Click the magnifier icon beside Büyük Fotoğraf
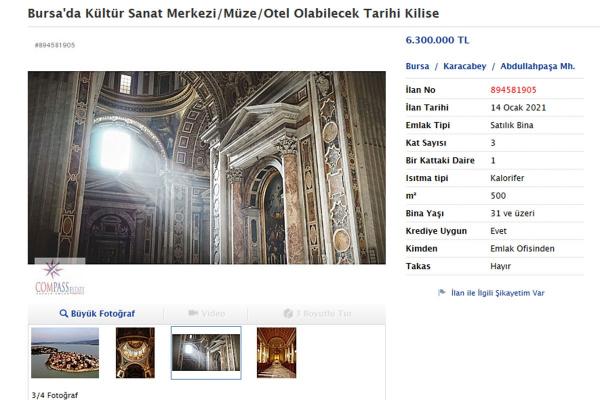This screenshot has width=600, height=400. [64, 314]
